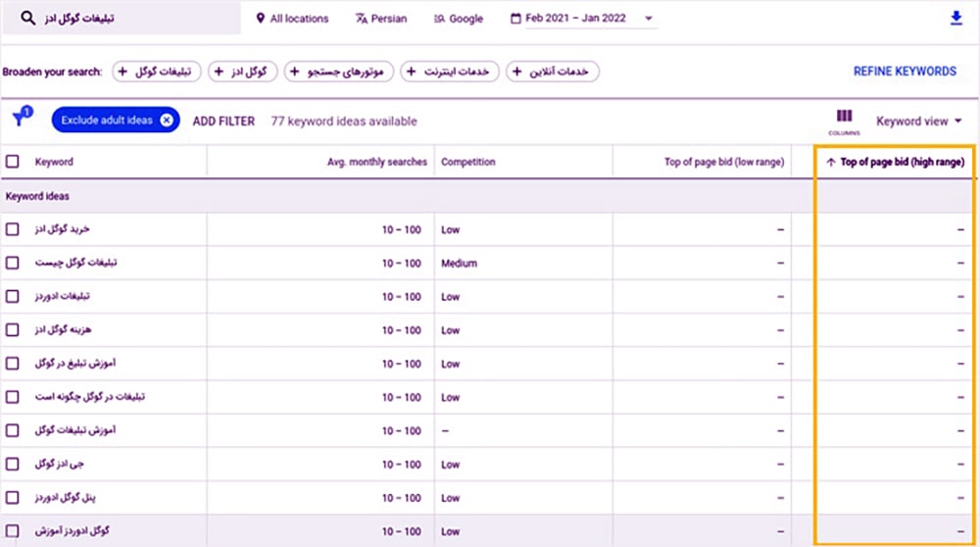Check the تبلیغات در گوگل چگونه است checkbox
This screenshot has height=547, width=980.
13,397
